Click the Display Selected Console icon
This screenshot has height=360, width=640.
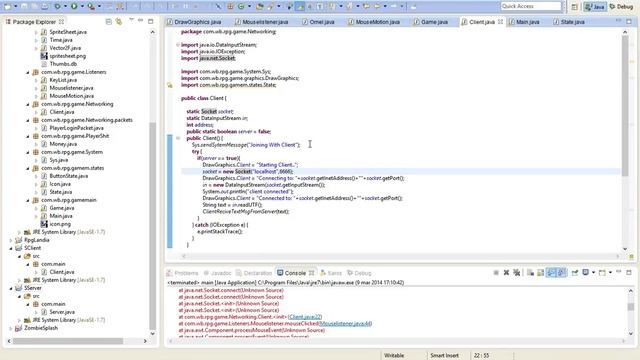pos(585,272)
